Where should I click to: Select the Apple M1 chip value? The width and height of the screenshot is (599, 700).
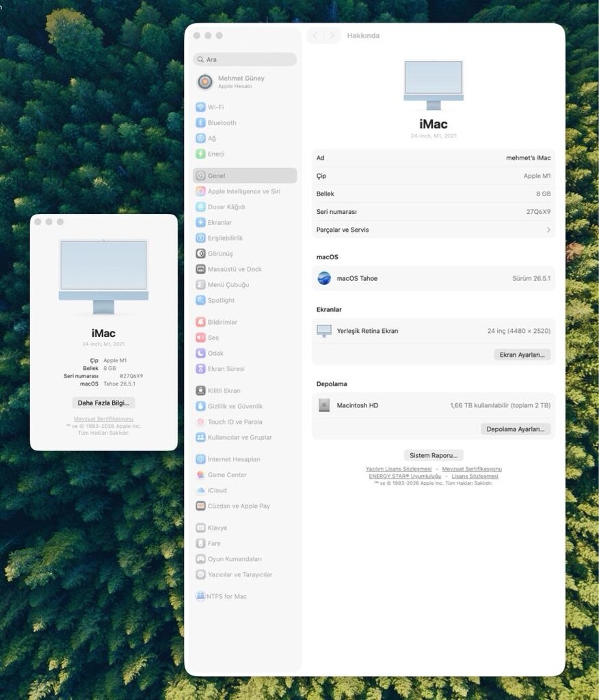537,176
